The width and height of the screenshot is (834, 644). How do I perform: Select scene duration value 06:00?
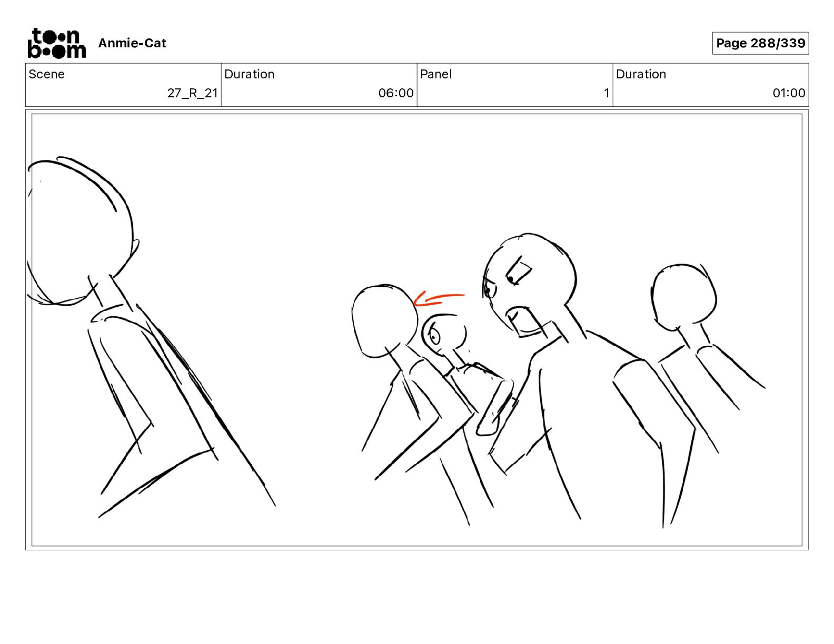(396, 93)
